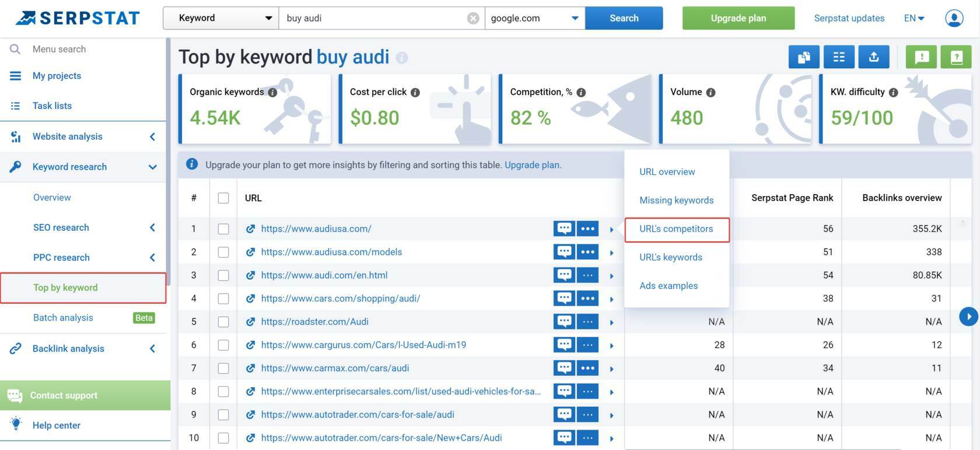
Task: Open the Keyword type dropdown
Action: coord(221,18)
